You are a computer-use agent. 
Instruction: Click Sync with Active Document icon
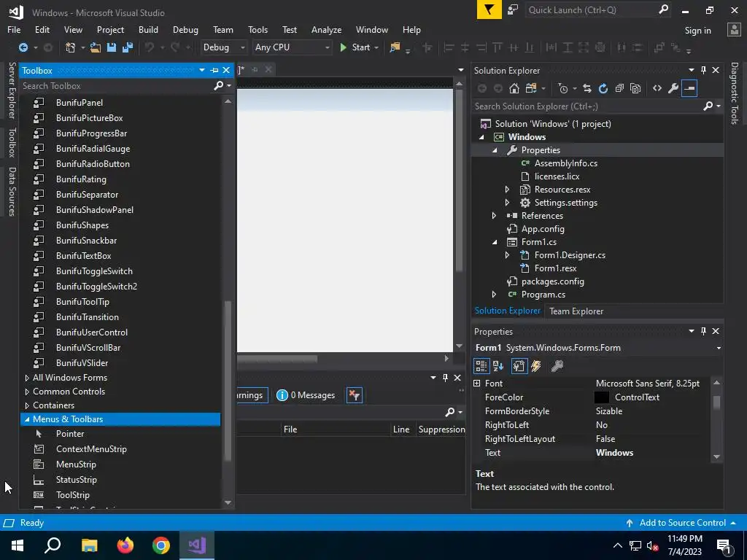[x=587, y=88]
